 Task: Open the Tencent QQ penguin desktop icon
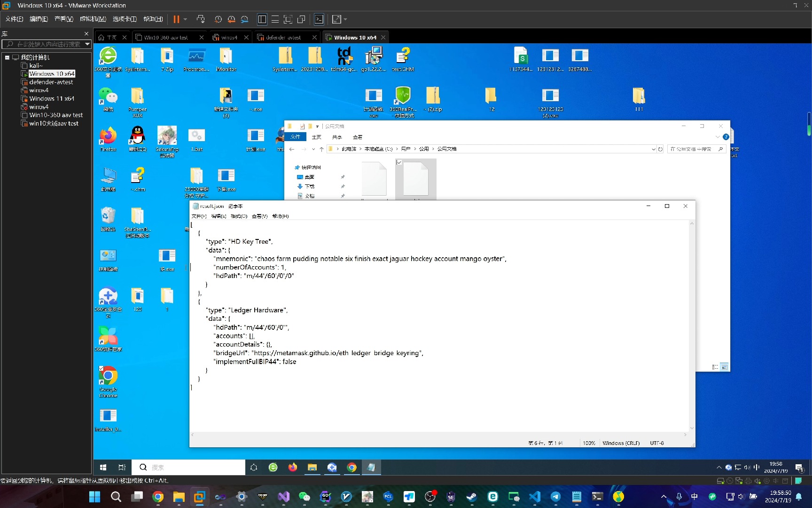point(137,139)
